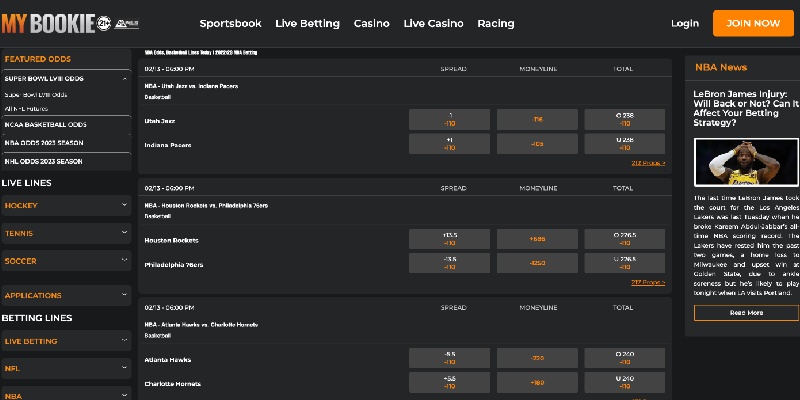Open Super Bowl LVIII Odds sub-link
Image resolution: width=800 pixels, height=400 pixels.
click(36, 95)
